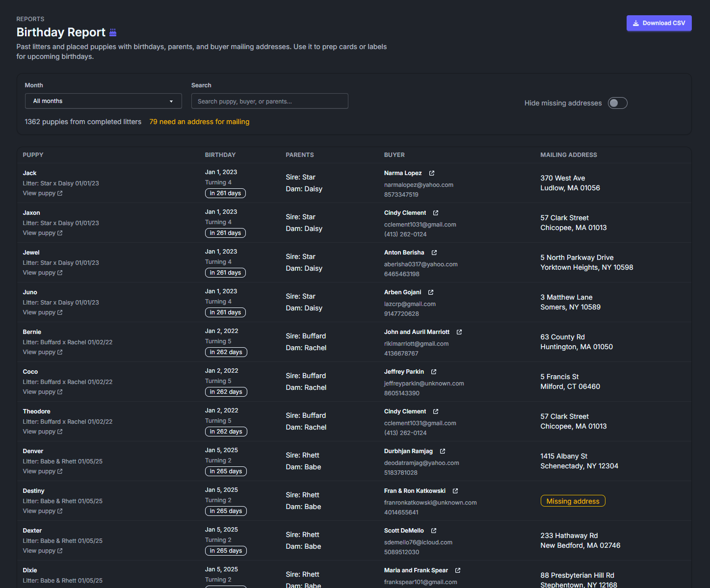
Task: Open Narma Lopez's buyer profile link icon
Action: tap(431, 173)
